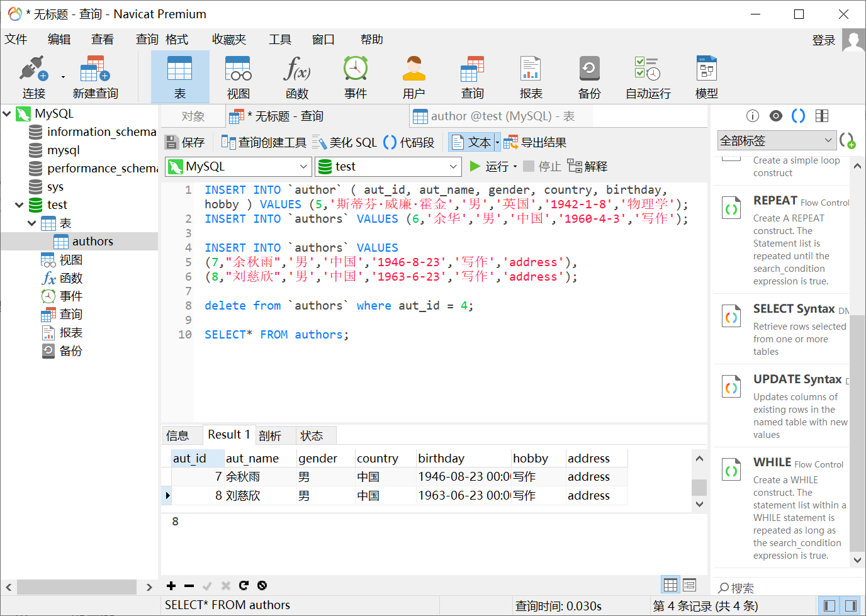Open the 全部标签 tag filter dropdown
The height and width of the screenshot is (616, 866).
(x=777, y=140)
